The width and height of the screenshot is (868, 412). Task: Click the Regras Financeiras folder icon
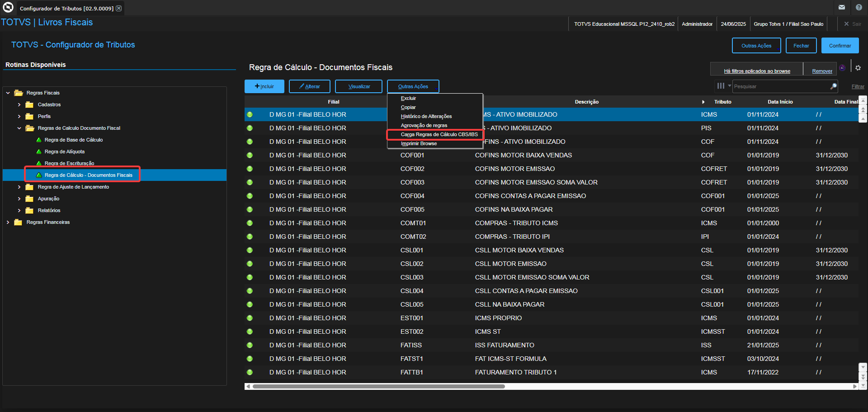19,222
